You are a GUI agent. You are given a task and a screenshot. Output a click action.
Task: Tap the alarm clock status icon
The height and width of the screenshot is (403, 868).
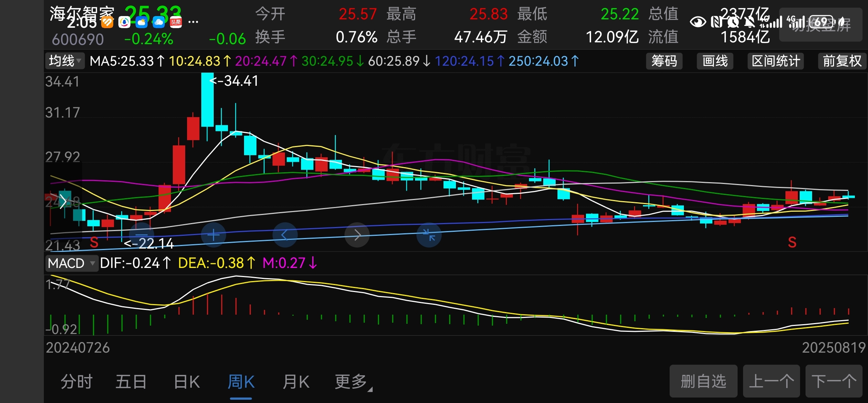[x=733, y=22]
